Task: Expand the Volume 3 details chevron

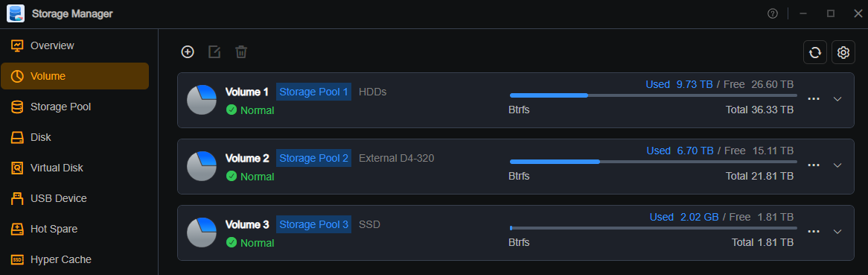Action: tap(837, 232)
